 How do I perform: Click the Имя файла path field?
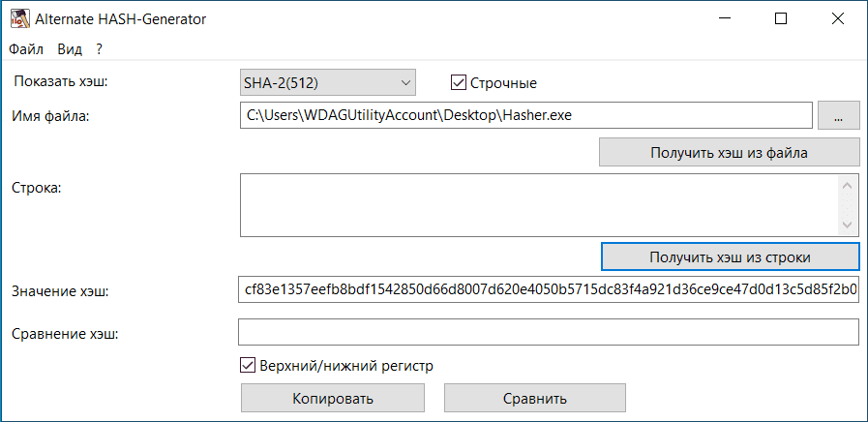click(524, 116)
